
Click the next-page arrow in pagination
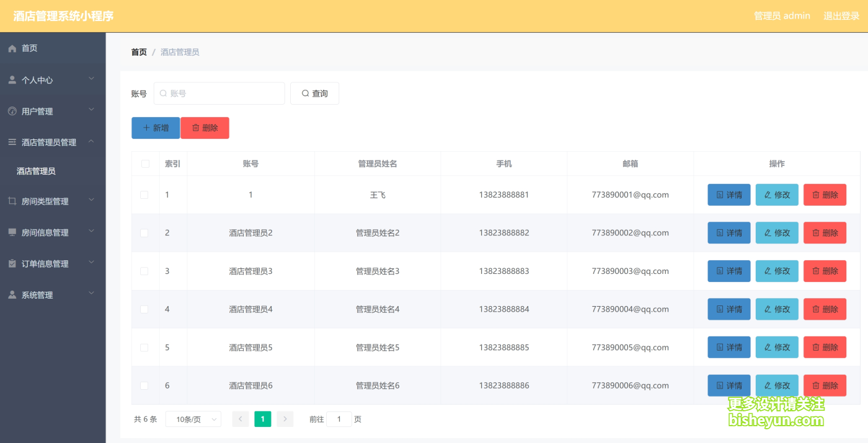coord(285,419)
